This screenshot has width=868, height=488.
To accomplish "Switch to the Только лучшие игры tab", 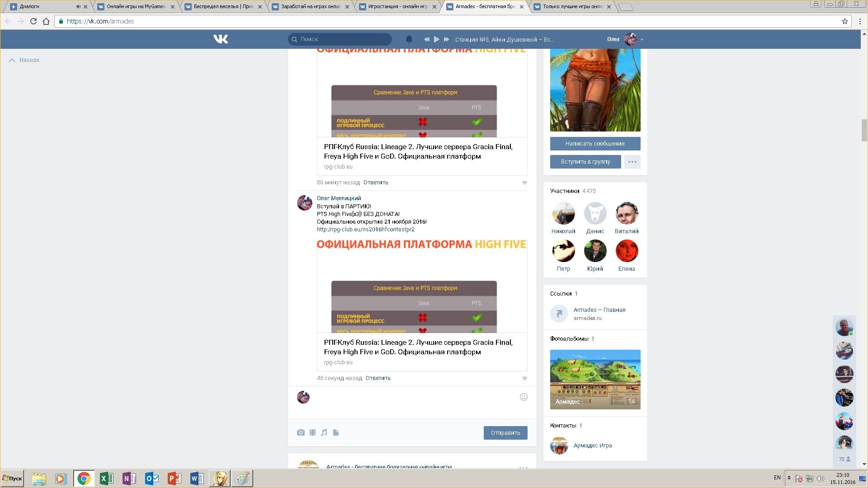I will click(572, 7).
